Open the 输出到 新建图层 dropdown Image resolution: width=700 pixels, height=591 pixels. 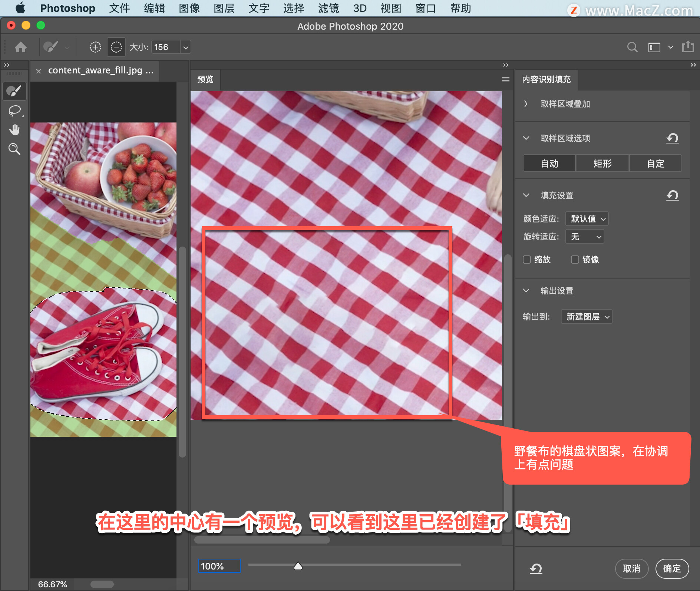click(587, 317)
